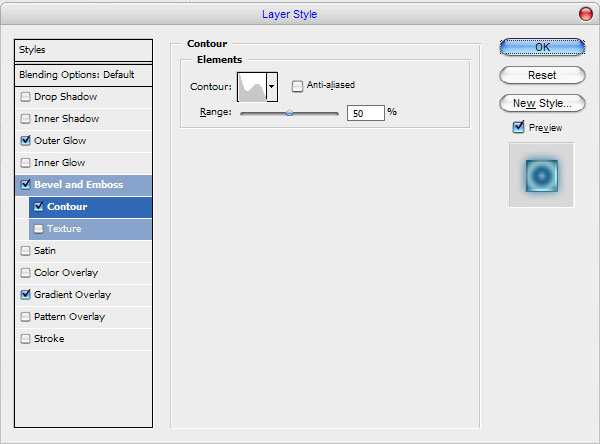
Task: Select the Bevel and Emboss label
Action: coord(79,184)
